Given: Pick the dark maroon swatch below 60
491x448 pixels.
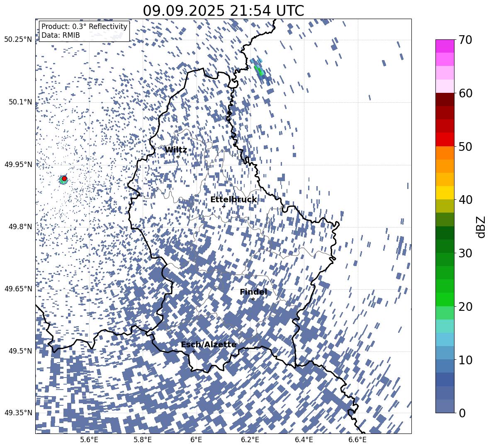Looking at the screenshot, I should coord(445,99).
